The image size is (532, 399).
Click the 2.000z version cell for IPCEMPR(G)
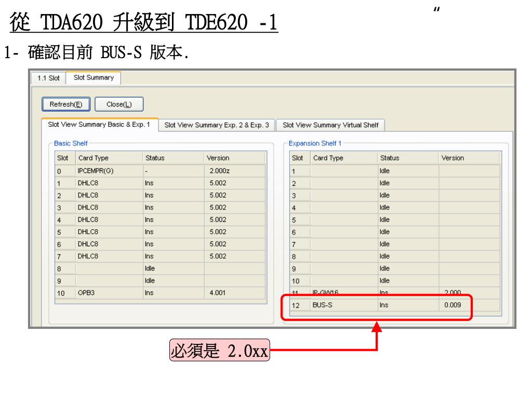[218, 171]
